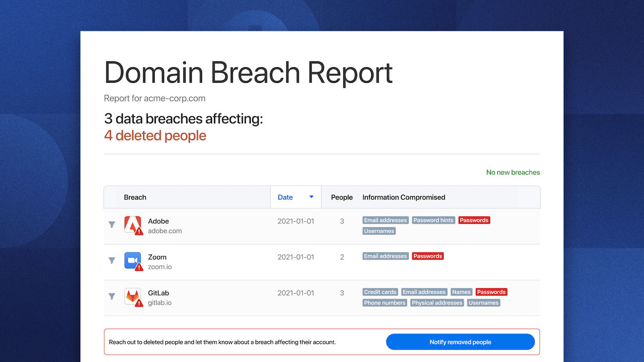Select the filter icon beside the Adobe row
Screen dimensions: 644x362
111,225
